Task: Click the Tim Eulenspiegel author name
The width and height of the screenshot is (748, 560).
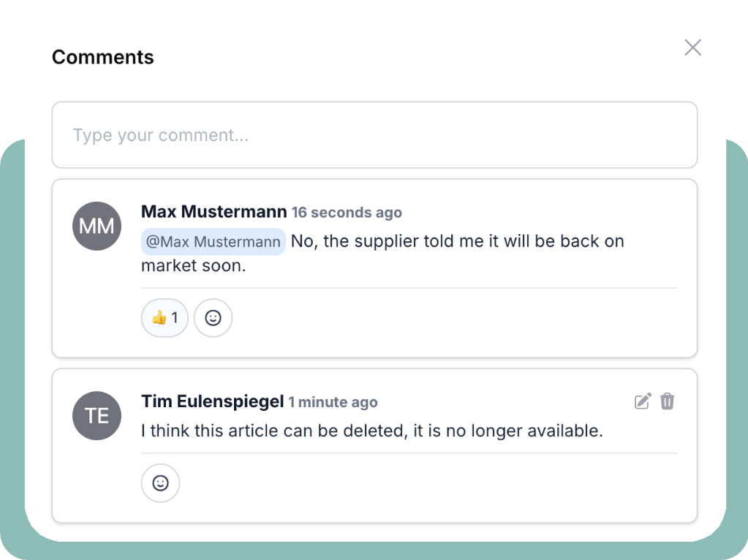Action: tap(212, 401)
